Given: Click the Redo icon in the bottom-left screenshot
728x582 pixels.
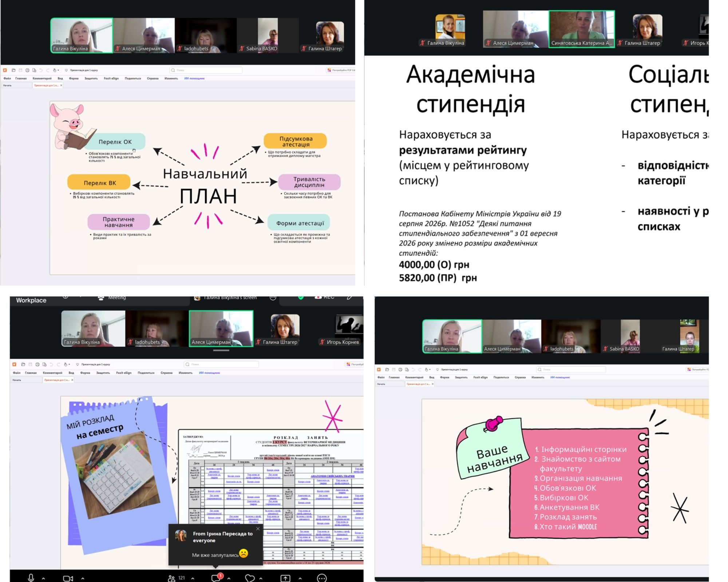Looking at the screenshot, I should pos(58,364).
